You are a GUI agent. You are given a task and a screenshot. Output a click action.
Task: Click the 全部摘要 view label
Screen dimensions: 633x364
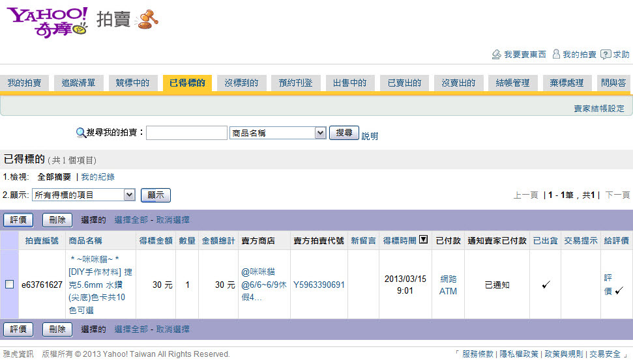click(54, 176)
